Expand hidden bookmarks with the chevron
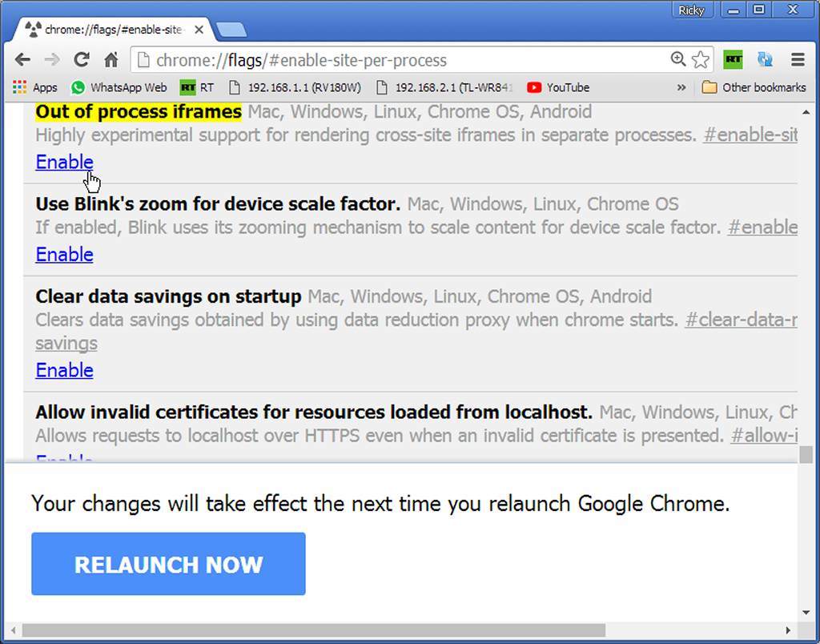 tap(681, 87)
